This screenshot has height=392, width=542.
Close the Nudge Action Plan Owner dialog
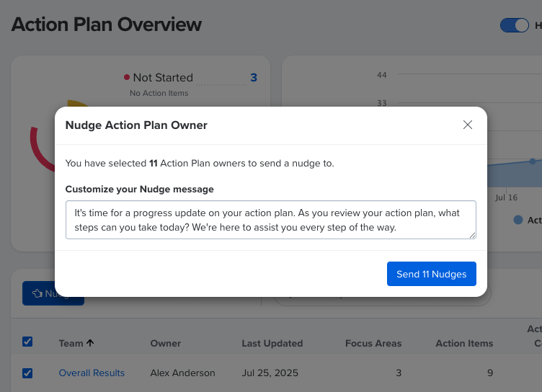click(x=468, y=125)
